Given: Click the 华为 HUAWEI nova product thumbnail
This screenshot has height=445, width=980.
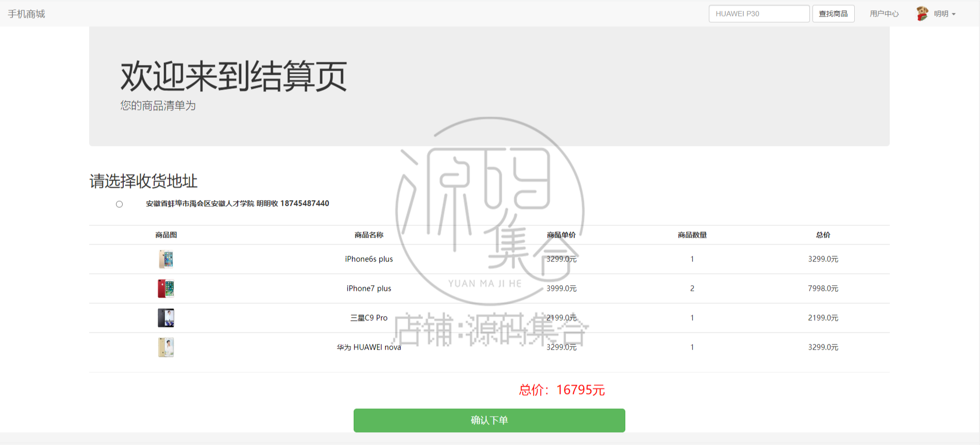Looking at the screenshot, I should tap(166, 347).
